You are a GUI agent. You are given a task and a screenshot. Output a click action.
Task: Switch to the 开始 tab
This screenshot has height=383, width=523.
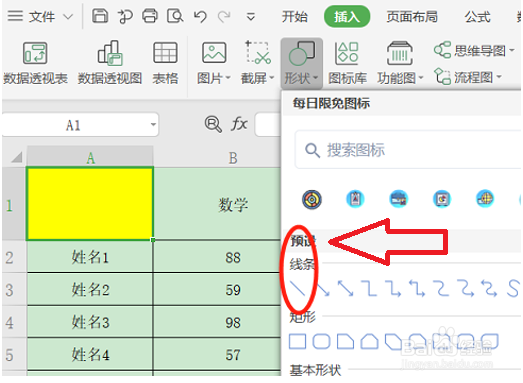294,16
